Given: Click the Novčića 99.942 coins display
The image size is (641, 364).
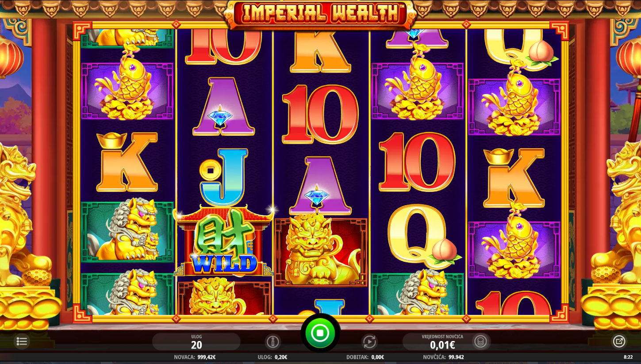Looking at the screenshot, I should pos(443,357).
